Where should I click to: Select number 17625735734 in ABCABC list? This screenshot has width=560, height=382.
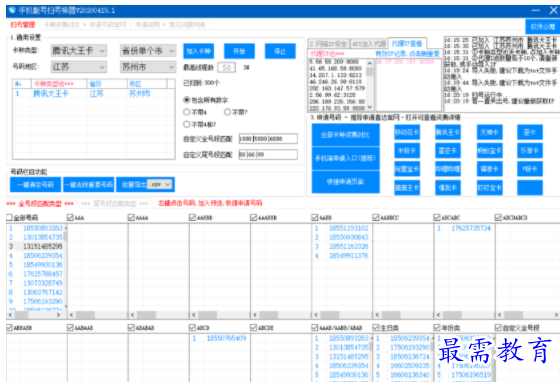471,228
